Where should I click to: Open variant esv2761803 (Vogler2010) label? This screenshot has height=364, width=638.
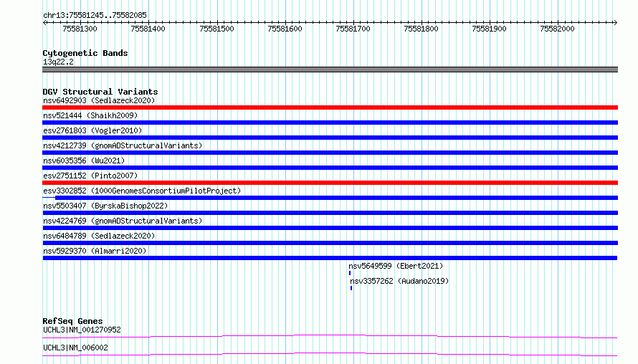[92, 130]
